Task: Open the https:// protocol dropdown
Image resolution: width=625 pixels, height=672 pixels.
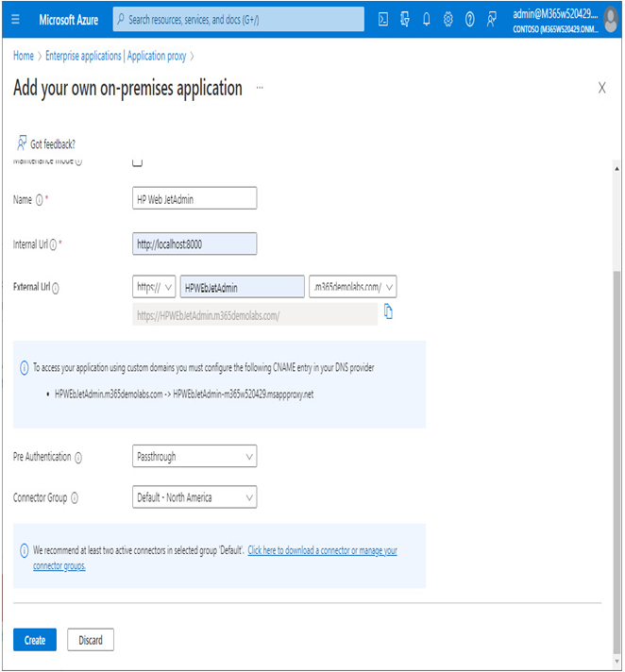Action: click(154, 287)
